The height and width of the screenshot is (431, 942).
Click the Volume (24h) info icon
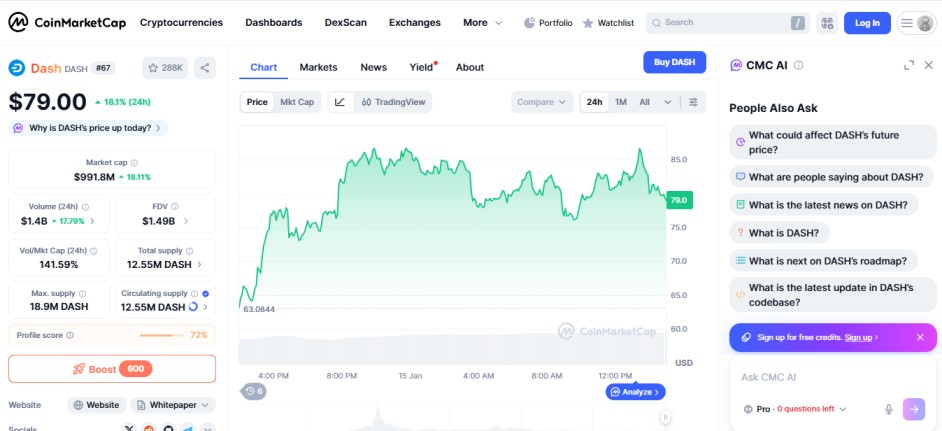(x=85, y=206)
